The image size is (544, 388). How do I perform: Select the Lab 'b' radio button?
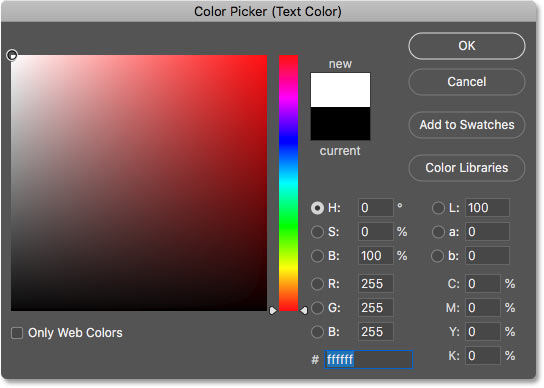pos(437,256)
